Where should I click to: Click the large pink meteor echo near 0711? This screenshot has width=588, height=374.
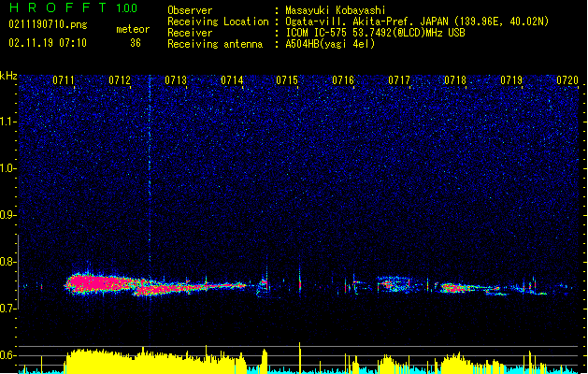tap(101, 284)
